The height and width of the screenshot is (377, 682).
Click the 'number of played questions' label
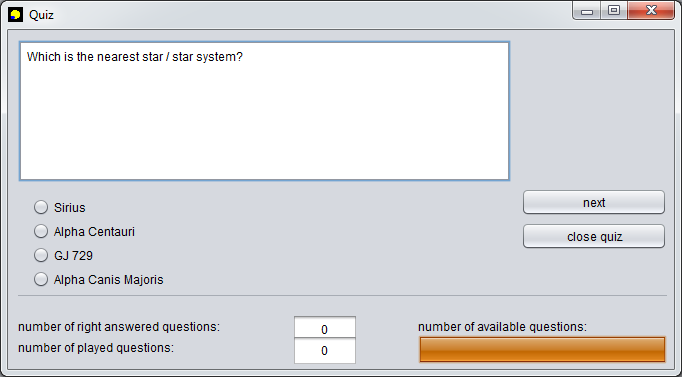point(96,348)
